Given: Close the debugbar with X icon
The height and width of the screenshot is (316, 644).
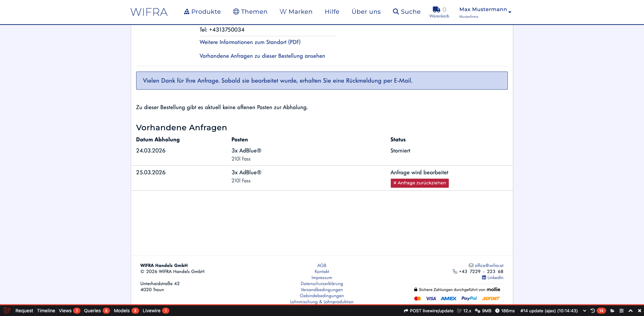Looking at the screenshot, I should [x=639, y=311].
